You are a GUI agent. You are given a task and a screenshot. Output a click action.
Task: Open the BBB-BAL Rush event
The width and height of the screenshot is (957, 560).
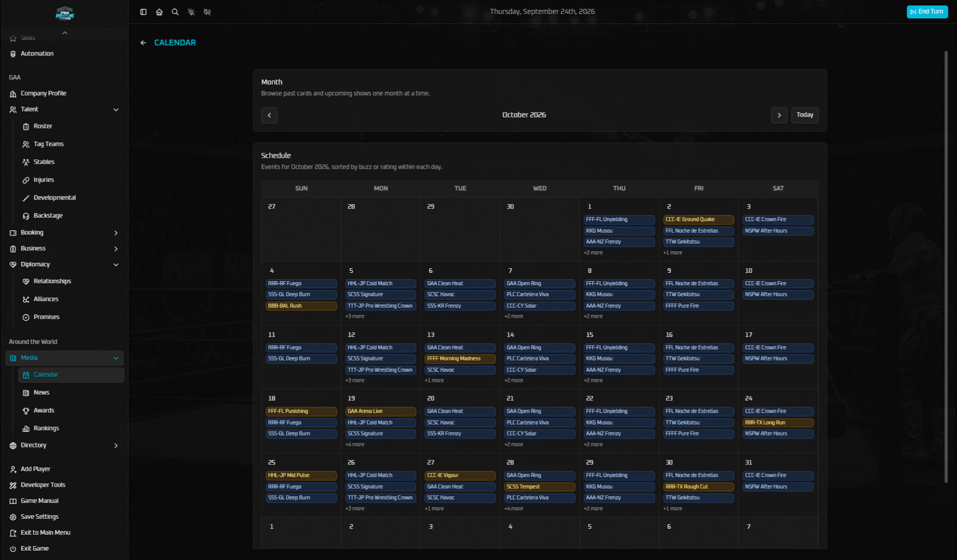301,306
